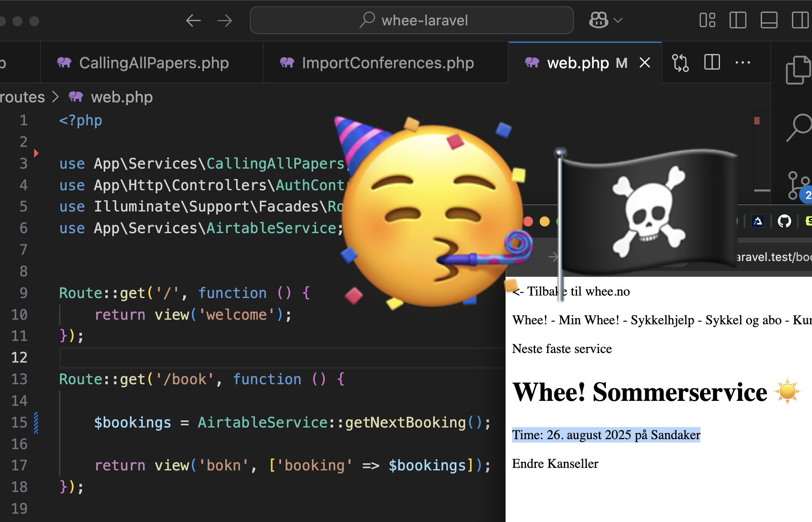Click 'AirtableService' in the use statement on line 6
This screenshot has width=812, height=522.
tap(271, 228)
